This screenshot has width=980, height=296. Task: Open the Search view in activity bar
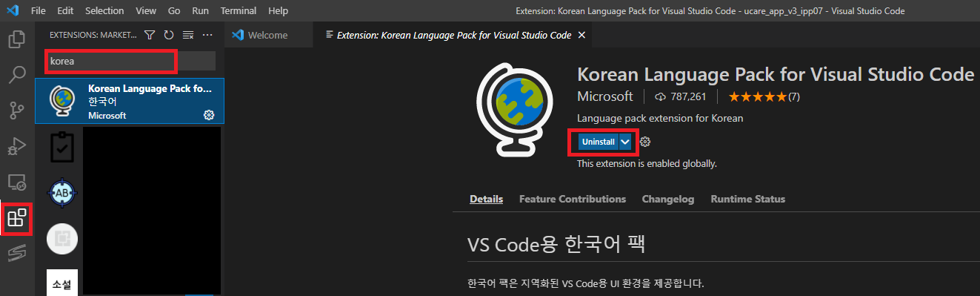[x=17, y=75]
